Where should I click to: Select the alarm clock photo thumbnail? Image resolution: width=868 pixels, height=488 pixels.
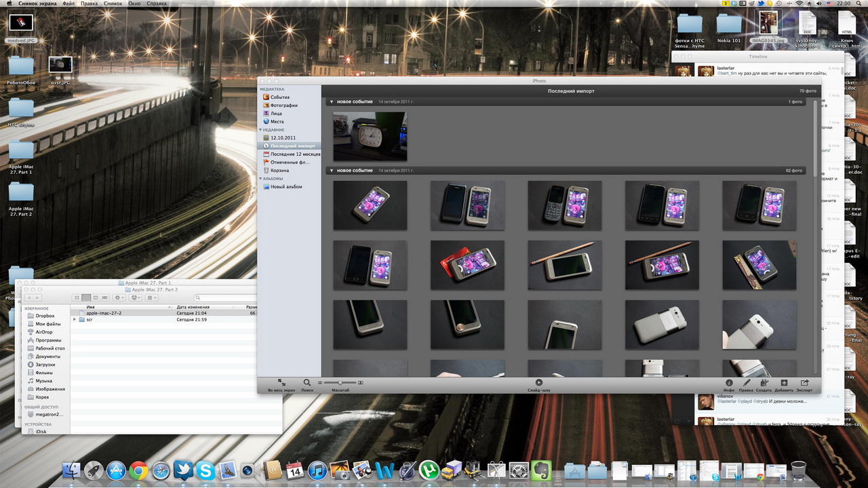[370, 136]
